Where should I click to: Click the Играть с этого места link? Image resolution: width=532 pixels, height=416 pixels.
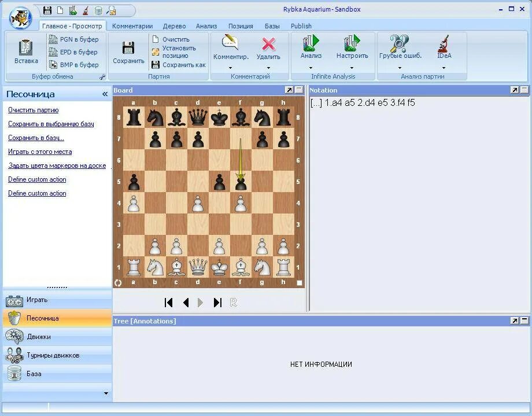click(x=40, y=152)
